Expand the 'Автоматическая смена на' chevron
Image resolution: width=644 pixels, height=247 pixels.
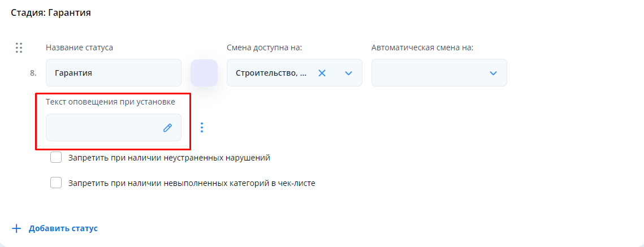coord(493,73)
